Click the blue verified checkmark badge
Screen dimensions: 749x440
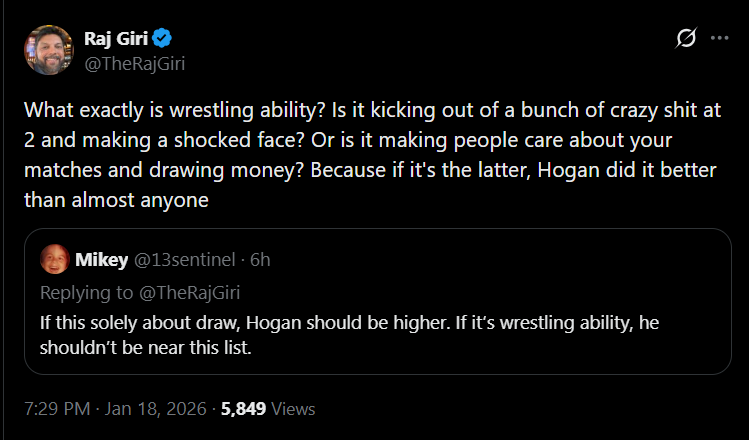(x=163, y=39)
